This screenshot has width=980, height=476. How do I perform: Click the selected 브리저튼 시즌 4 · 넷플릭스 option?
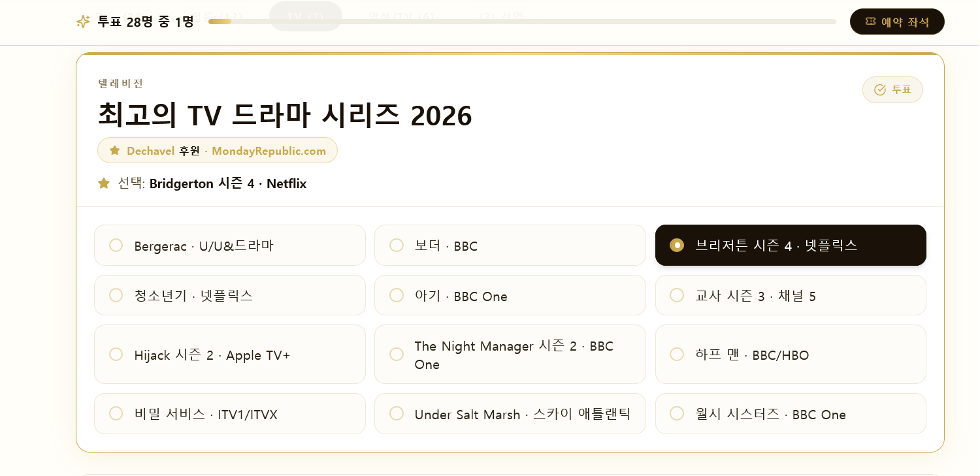[x=791, y=246]
